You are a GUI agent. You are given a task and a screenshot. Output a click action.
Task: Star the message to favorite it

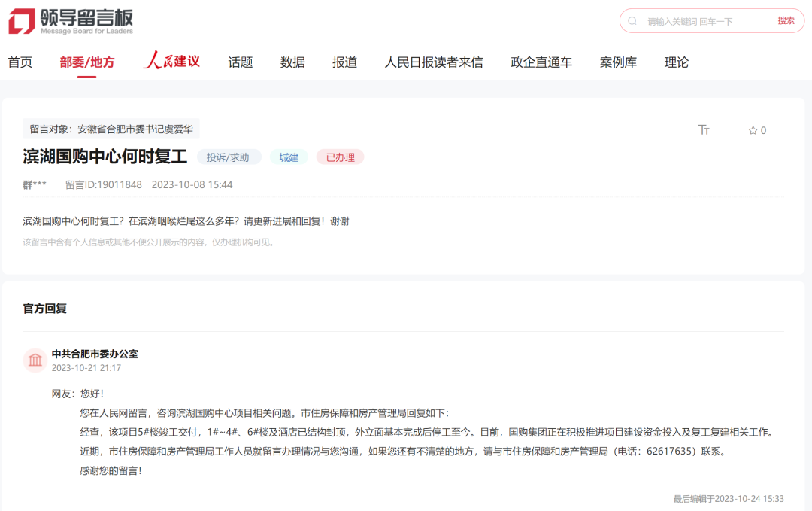point(754,129)
